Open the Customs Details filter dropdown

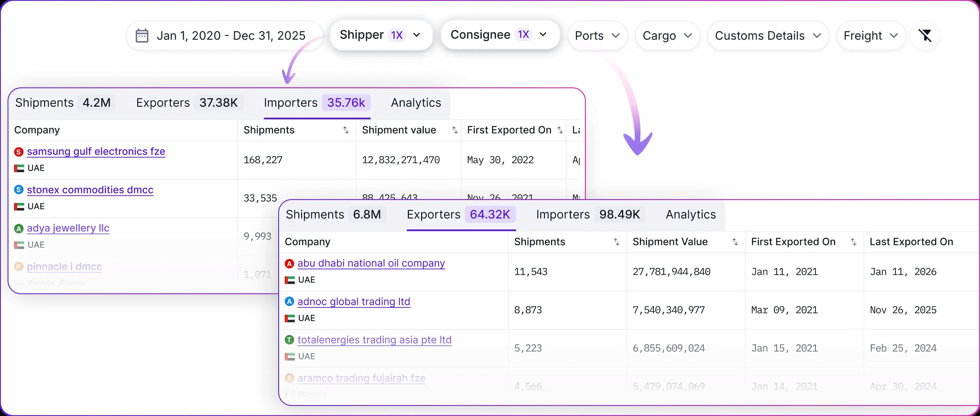point(768,36)
